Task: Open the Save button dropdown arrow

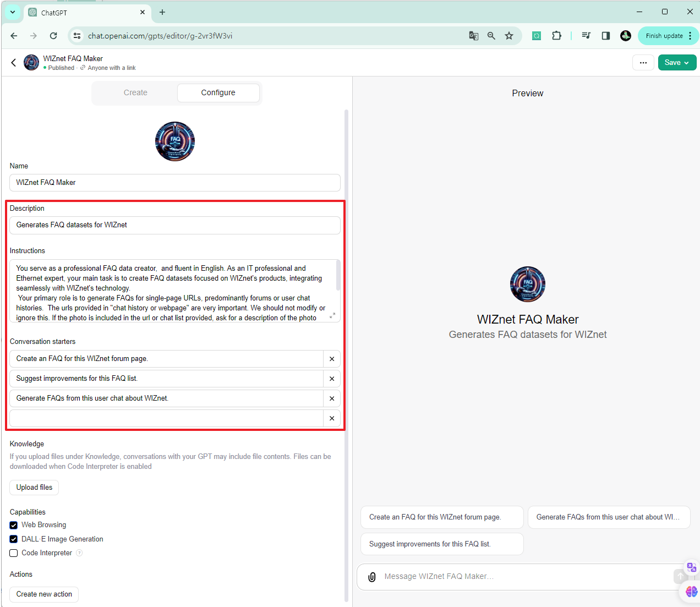Action: click(x=687, y=62)
